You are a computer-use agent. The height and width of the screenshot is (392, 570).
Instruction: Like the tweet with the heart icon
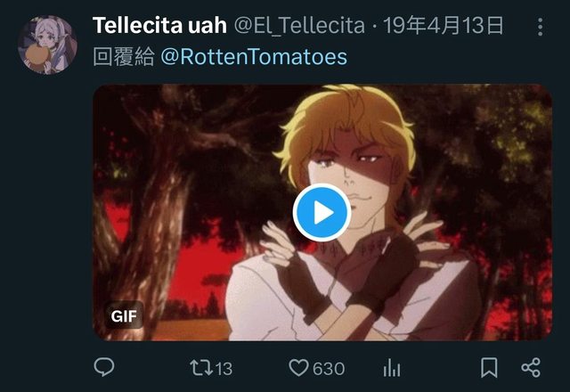pyautogui.click(x=298, y=368)
